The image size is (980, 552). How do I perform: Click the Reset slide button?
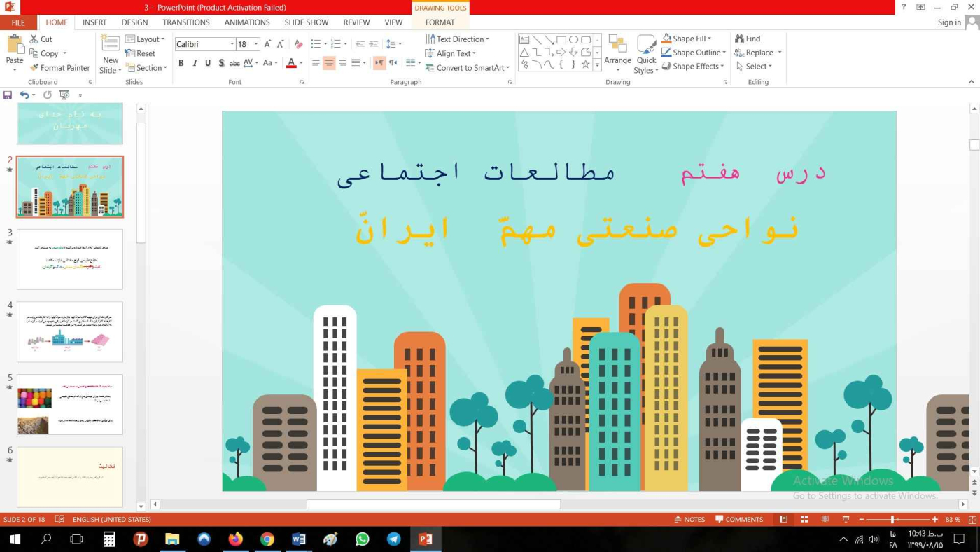click(141, 53)
